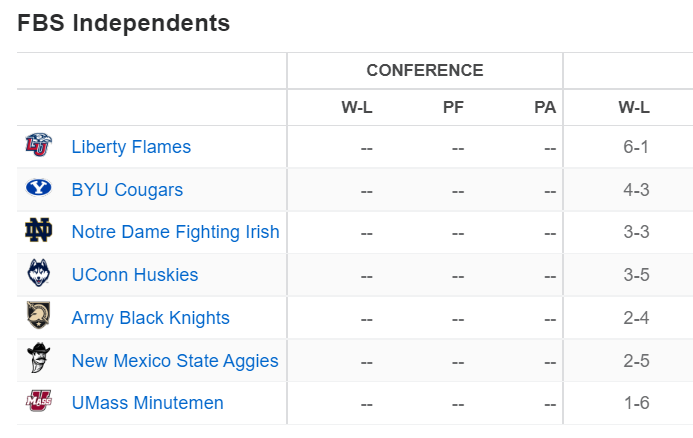Open New Mexico State Aggies link
Image resolution: width=693 pixels, height=438 pixels.
pyautogui.click(x=174, y=361)
